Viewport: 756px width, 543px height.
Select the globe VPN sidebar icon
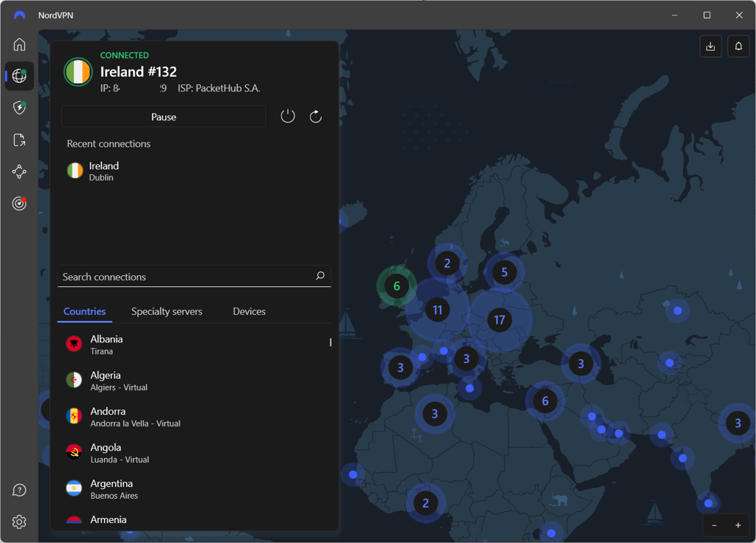tap(19, 76)
